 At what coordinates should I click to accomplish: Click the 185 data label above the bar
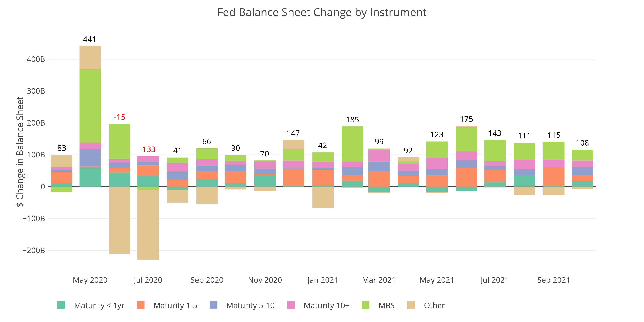point(352,120)
